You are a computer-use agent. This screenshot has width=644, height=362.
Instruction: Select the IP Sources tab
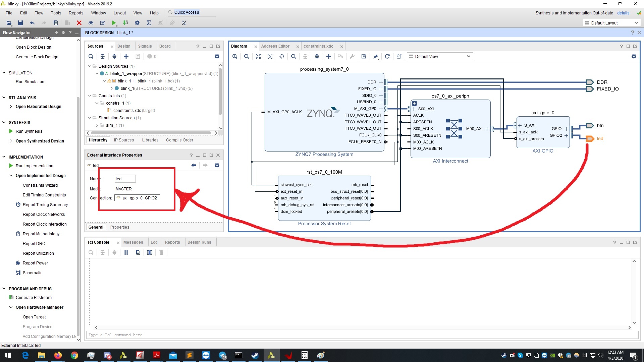(x=124, y=140)
